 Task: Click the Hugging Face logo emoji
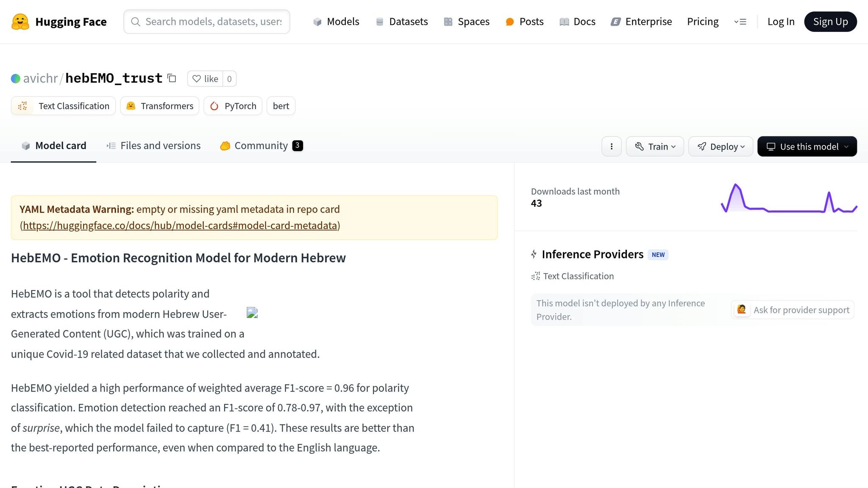tap(20, 22)
